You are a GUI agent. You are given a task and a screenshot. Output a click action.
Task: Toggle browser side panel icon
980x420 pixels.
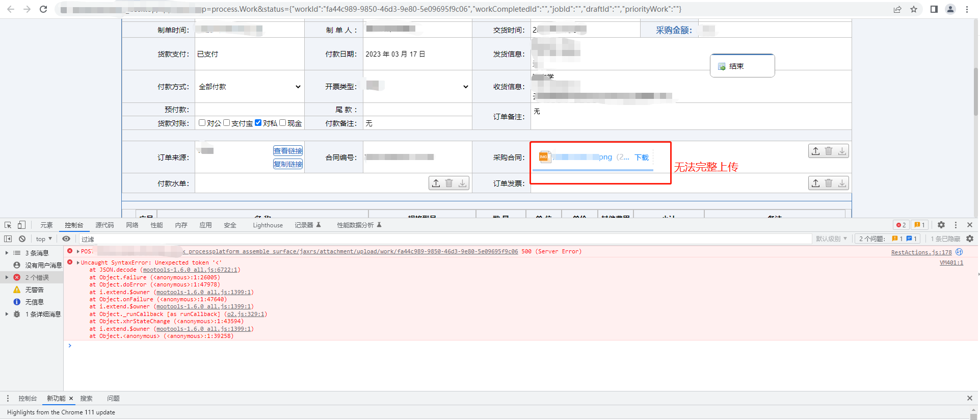click(934, 9)
